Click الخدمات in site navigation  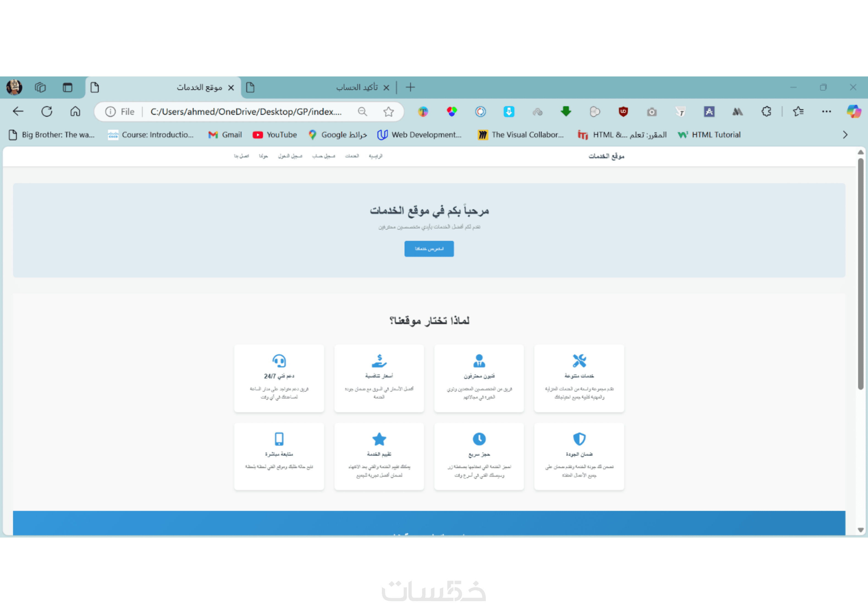tap(352, 156)
